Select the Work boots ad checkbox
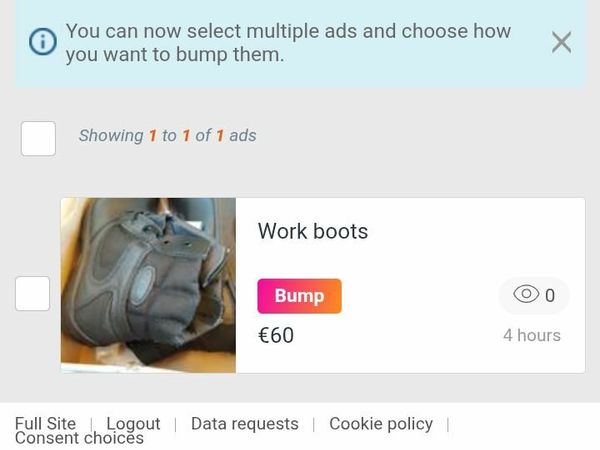Image resolution: width=600 pixels, height=450 pixels. click(x=32, y=293)
